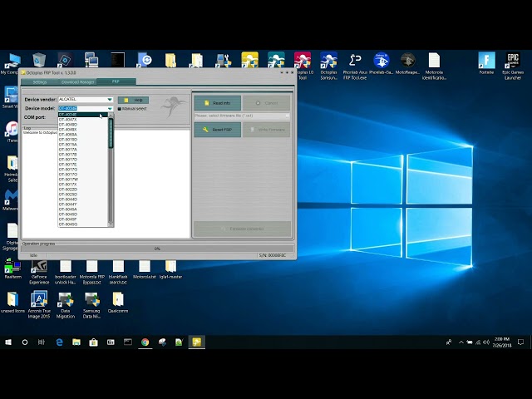Open File Explorer from the taskbar
Viewport: 532px width, 399px height.
[x=76, y=342]
